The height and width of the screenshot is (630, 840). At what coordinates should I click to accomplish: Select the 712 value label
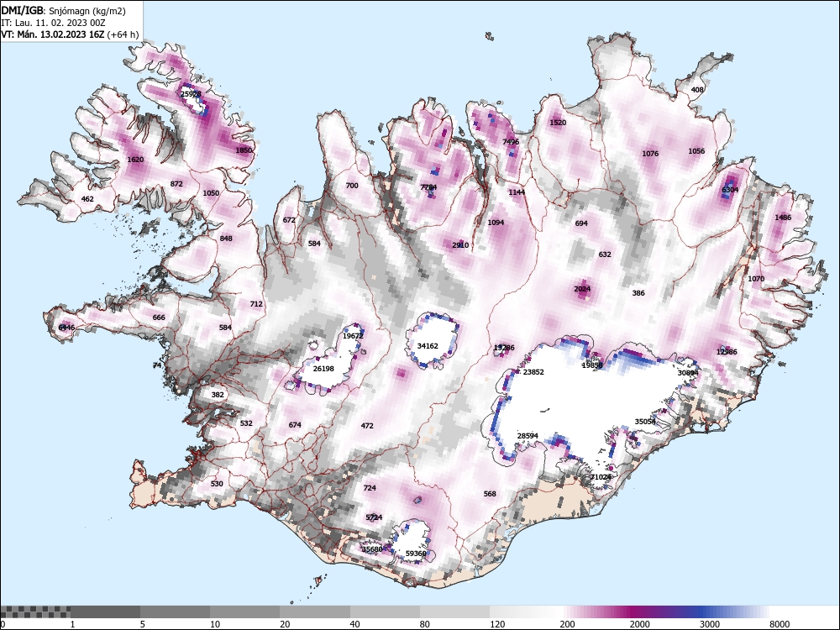[x=256, y=304]
